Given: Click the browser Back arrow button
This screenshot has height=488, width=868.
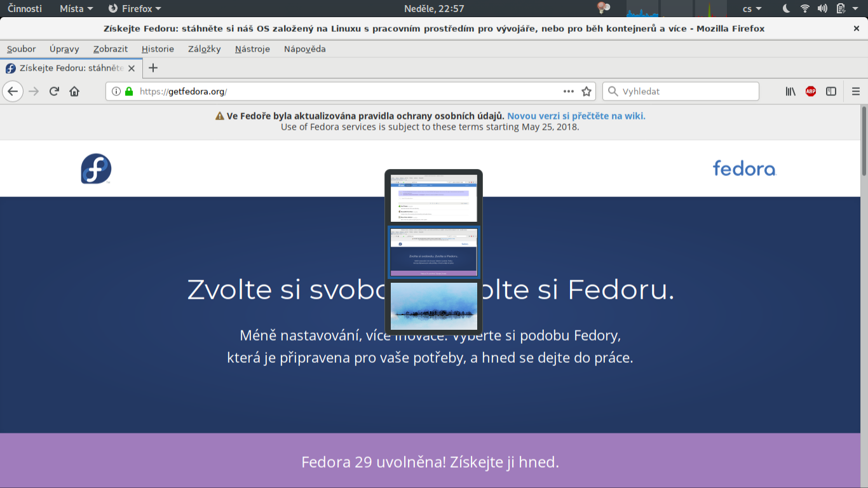Looking at the screenshot, I should pos(13,91).
